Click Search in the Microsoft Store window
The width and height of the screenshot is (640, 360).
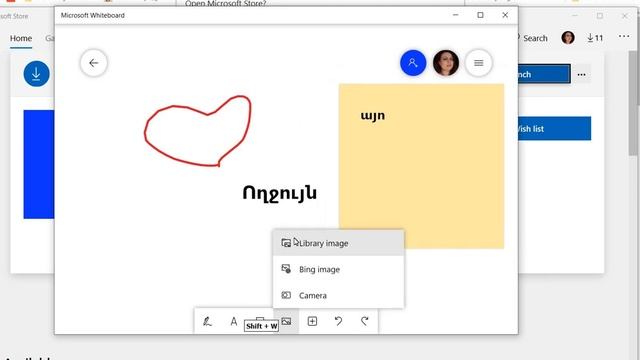coord(535,38)
